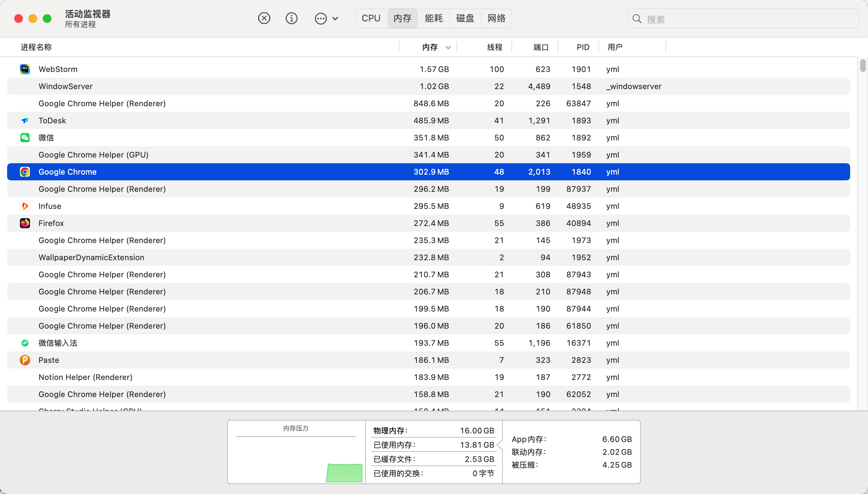Select the WindowServer process row
This screenshot has height=494, width=868.
(429, 86)
